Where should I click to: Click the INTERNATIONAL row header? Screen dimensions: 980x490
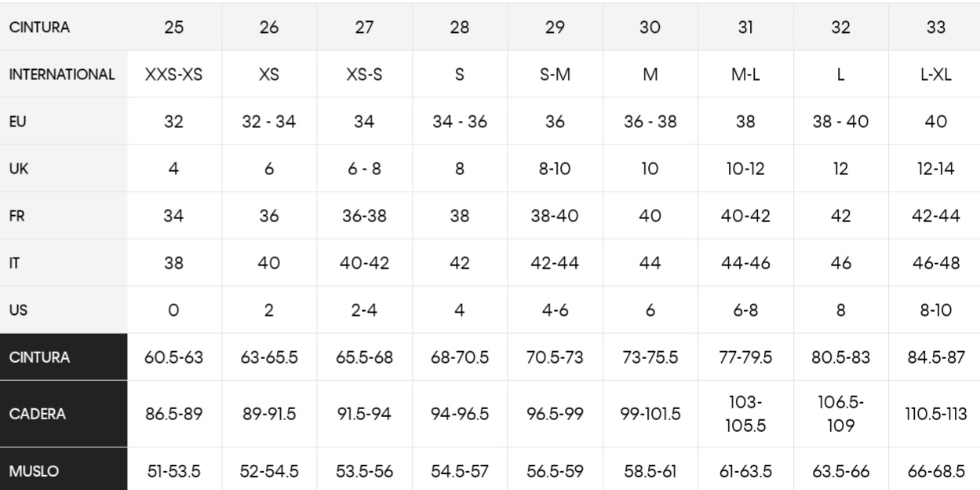tap(62, 75)
